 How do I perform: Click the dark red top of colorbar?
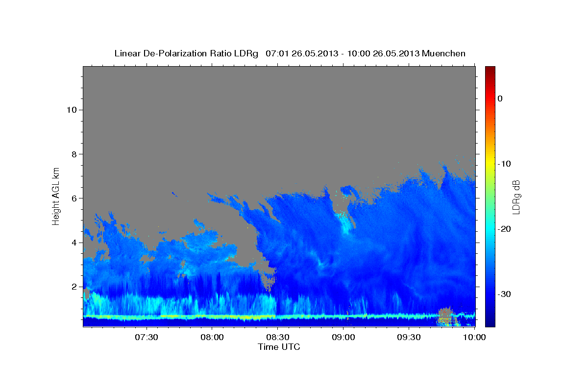[490, 70]
